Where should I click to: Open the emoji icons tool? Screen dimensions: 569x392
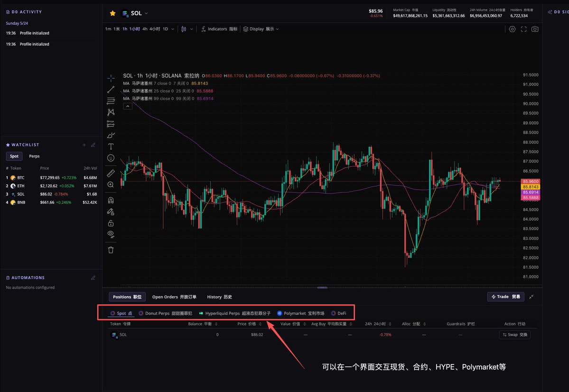tap(111, 158)
